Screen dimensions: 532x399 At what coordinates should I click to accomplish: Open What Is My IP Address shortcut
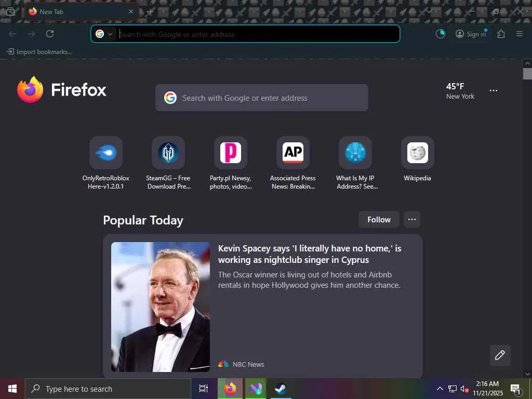[x=355, y=163]
